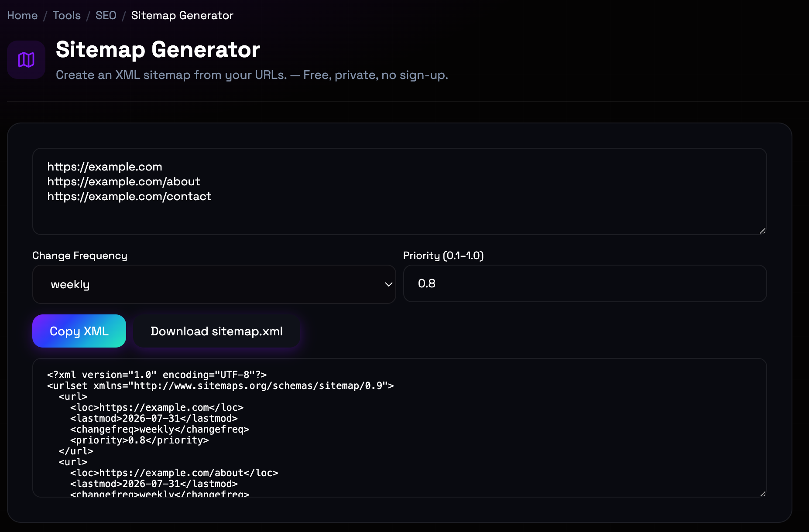Click the Change Frequency label
The width and height of the screenshot is (809, 532).
80,256
